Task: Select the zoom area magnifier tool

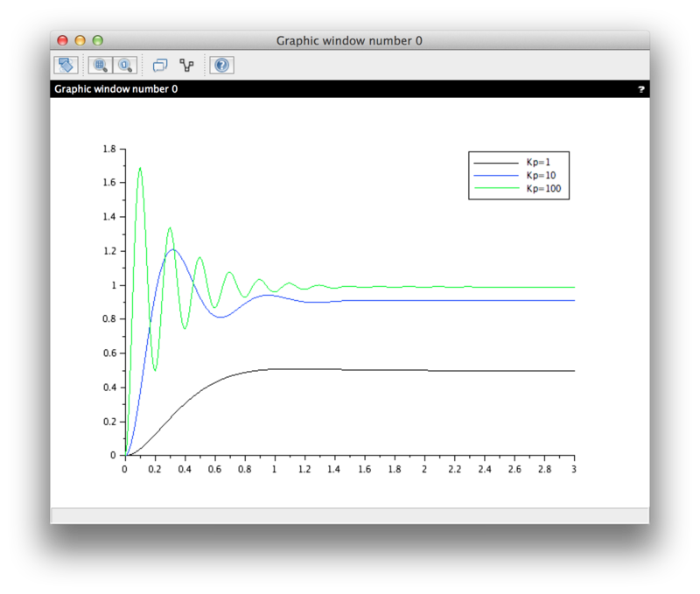Action: pos(100,65)
